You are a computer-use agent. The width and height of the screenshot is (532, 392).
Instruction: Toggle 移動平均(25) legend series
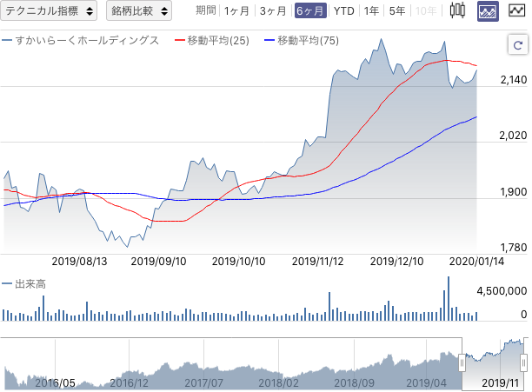(212, 40)
